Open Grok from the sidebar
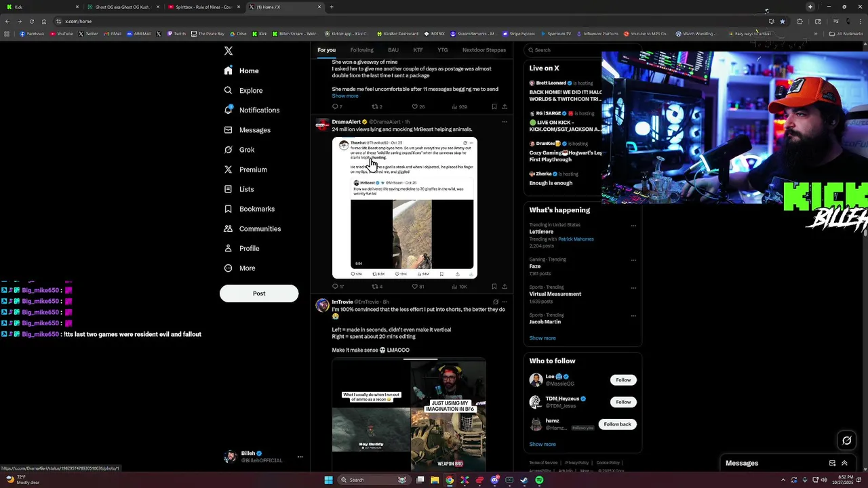Screen dimensions: 868x488 [239, 150]
